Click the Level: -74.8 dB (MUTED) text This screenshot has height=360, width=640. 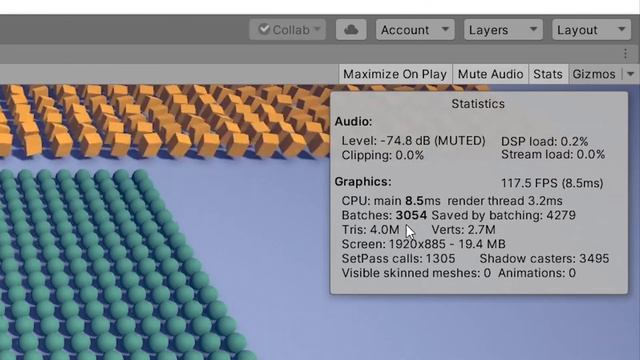coord(413,141)
